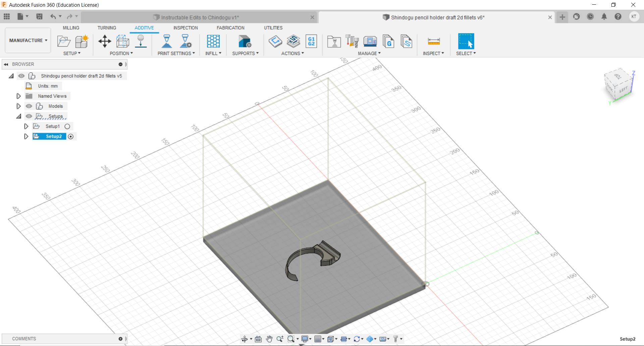Undo the last action

pyautogui.click(x=53, y=16)
